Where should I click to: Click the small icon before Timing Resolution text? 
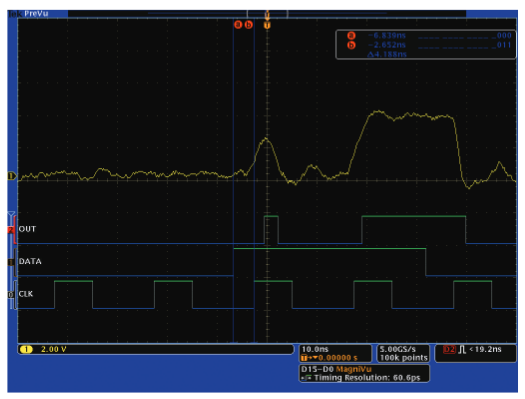pyautogui.click(x=306, y=378)
